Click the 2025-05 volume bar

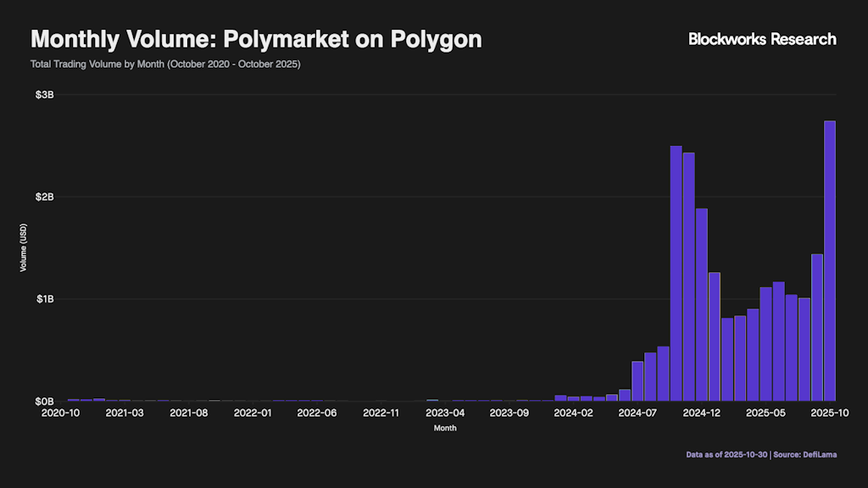coord(765,344)
